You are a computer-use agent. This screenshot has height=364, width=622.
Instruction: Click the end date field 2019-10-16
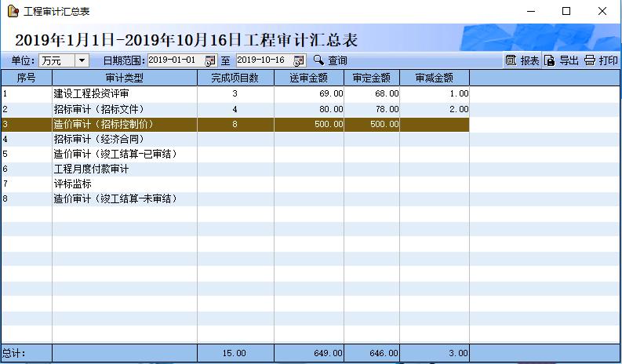(x=262, y=60)
